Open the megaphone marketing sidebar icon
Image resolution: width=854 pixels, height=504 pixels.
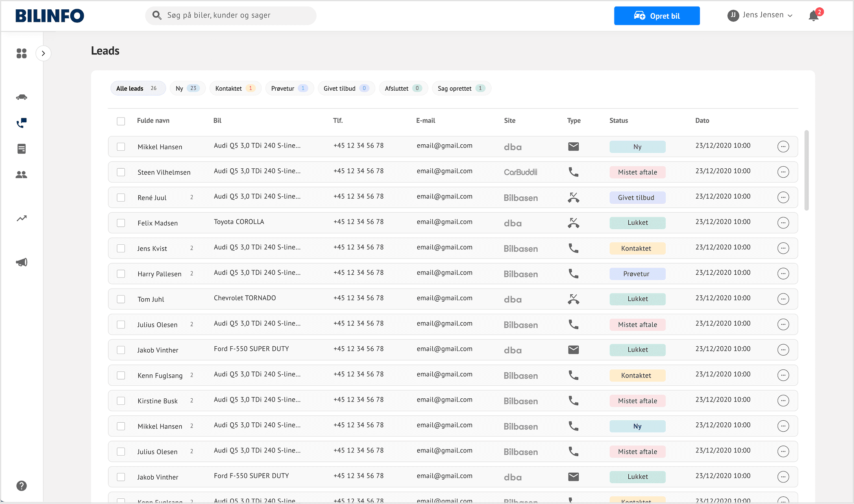tap(22, 262)
